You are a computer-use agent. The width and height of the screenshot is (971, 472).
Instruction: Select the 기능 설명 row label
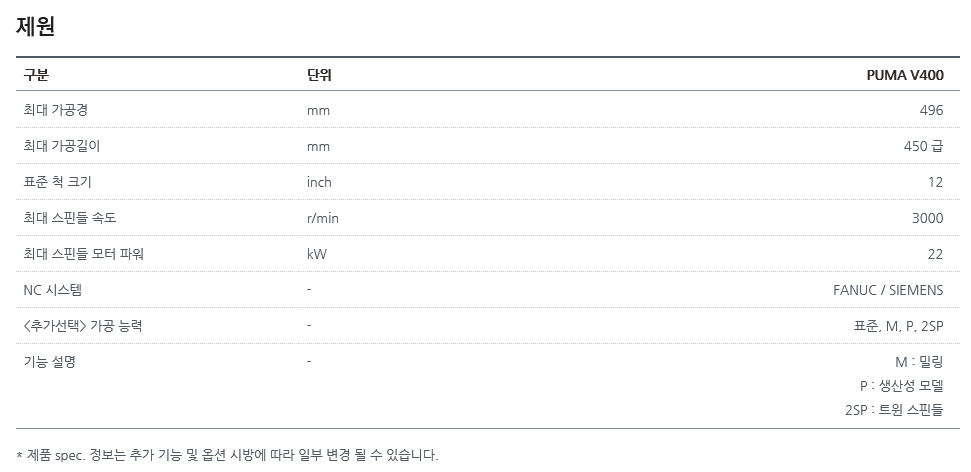[x=49, y=361]
